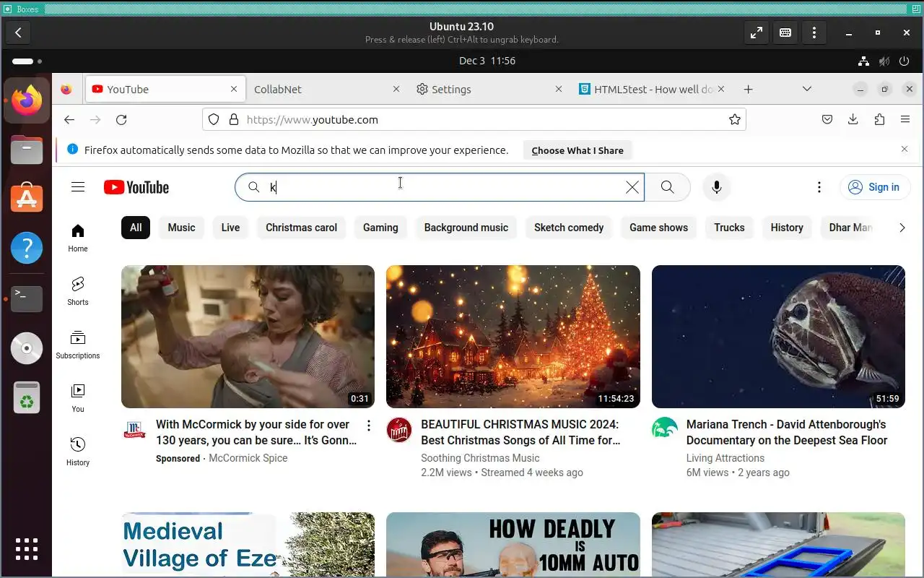Select the YouTube tab

[164, 90]
